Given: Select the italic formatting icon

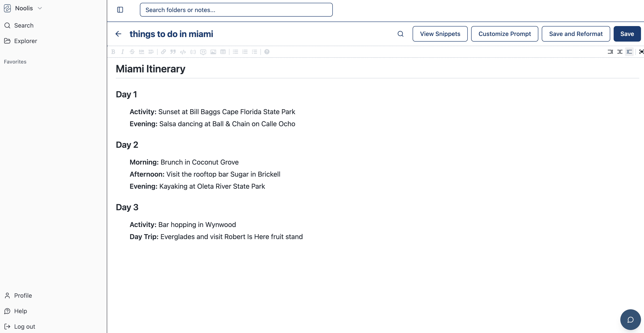Looking at the screenshot, I should (x=122, y=52).
